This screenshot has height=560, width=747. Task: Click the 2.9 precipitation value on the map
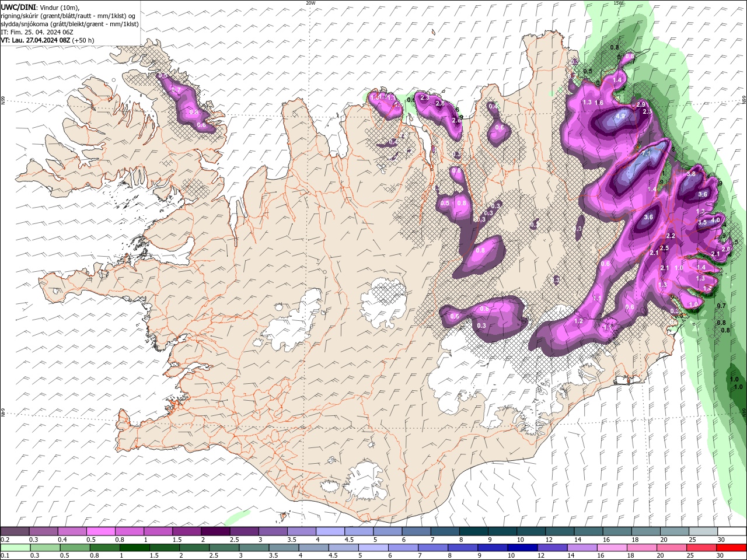(x=641, y=104)
